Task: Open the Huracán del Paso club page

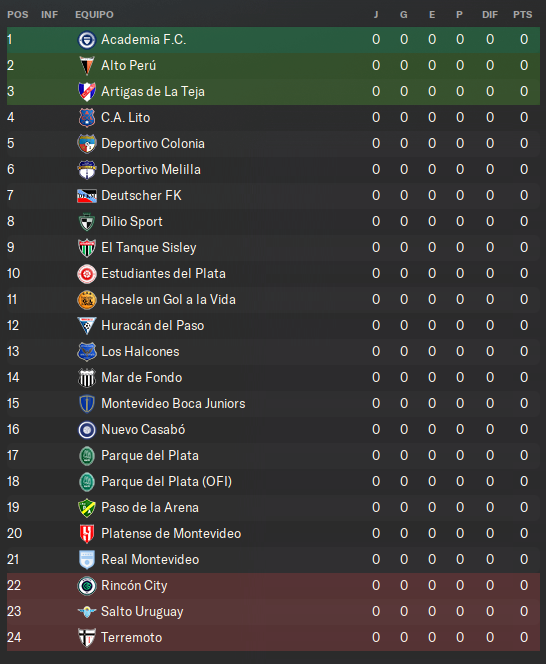Action: coord(152,325)
